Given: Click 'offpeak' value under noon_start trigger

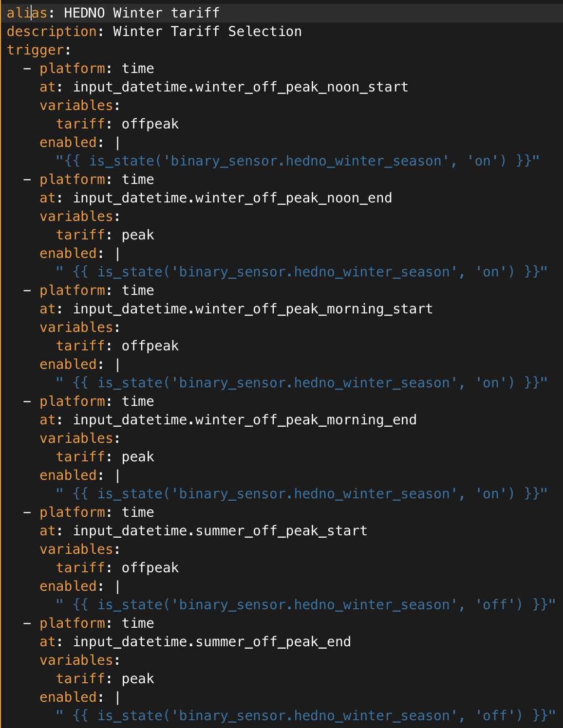Looking at the screenshot, I should [x=150, y=124].
